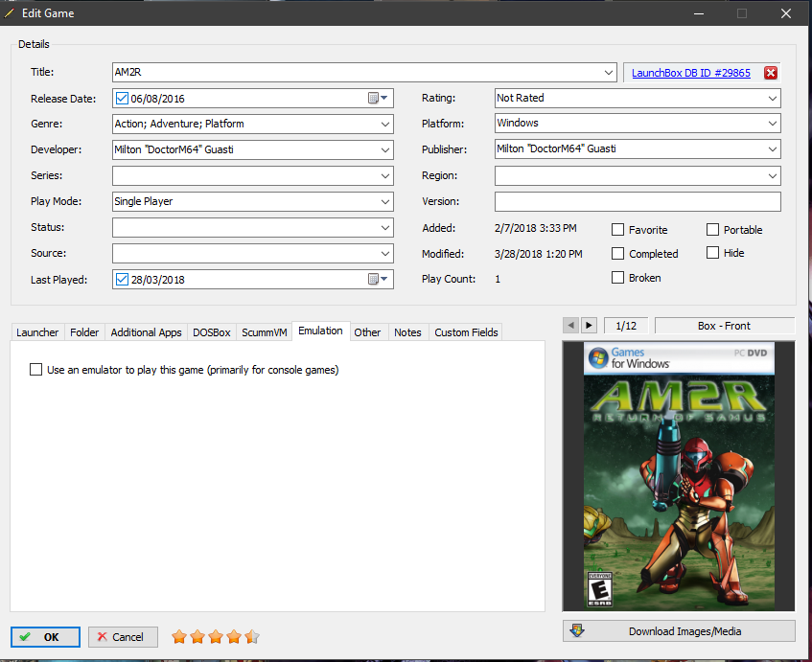Switch to the Additional Apps tab
The height and width of the screenshot is (662, 812).
146,332
